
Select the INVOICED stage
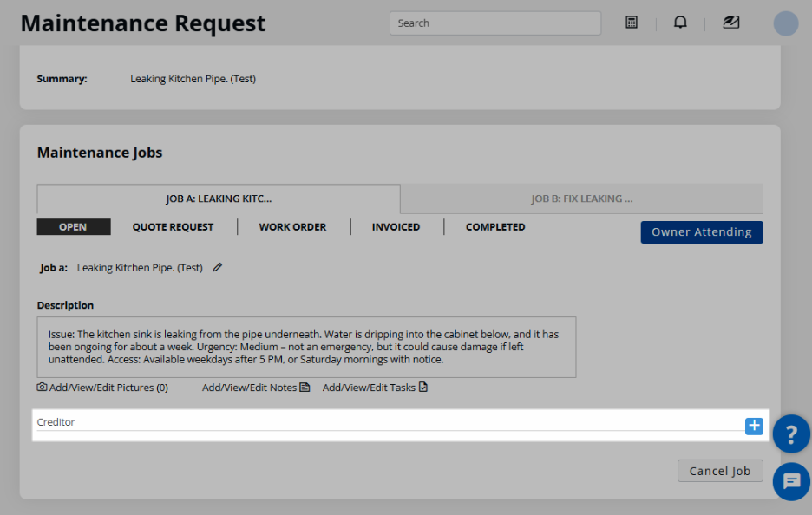[x=396, y=226]
